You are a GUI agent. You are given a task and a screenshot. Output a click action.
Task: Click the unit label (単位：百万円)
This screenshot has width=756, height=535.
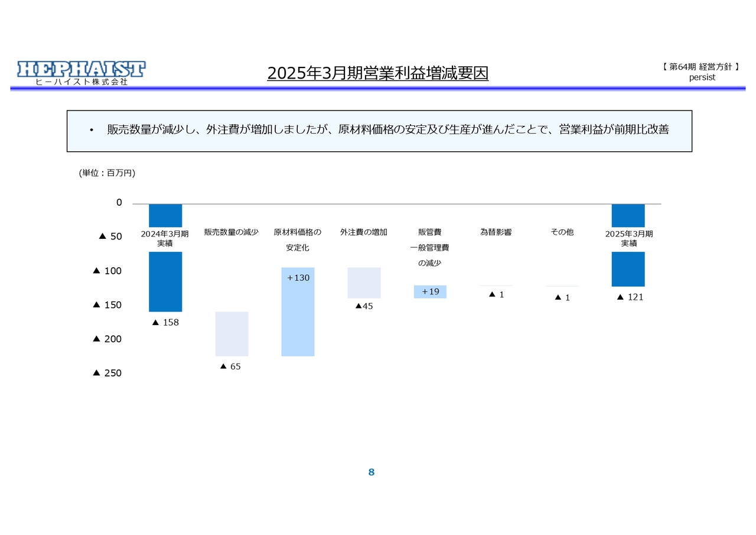[107, 173]
